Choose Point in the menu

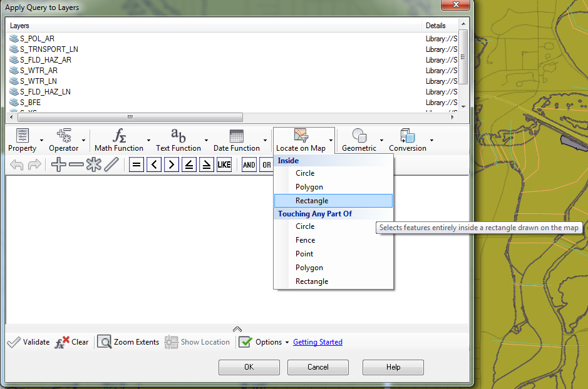[333, 254]
